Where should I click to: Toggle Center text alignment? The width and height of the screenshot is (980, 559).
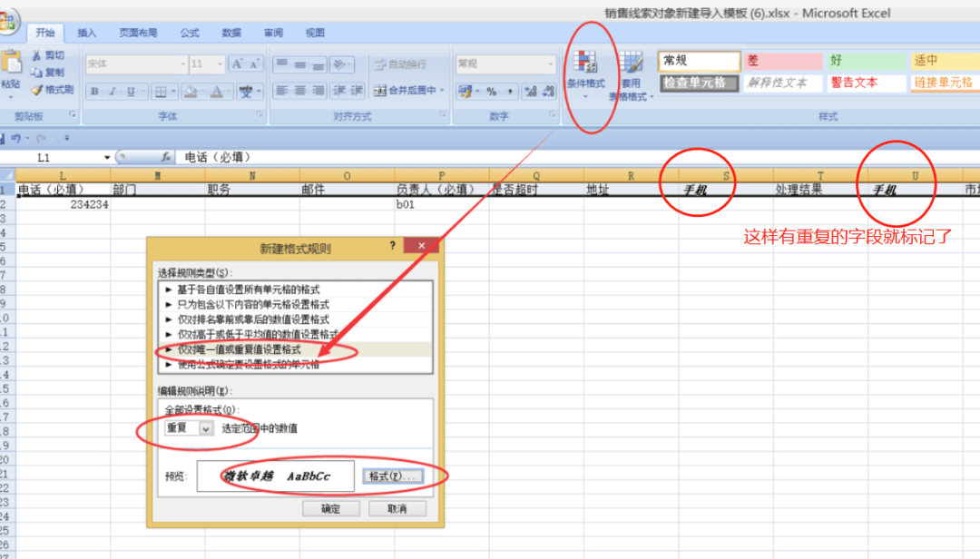pyautogui.click(x=300, y=91)
